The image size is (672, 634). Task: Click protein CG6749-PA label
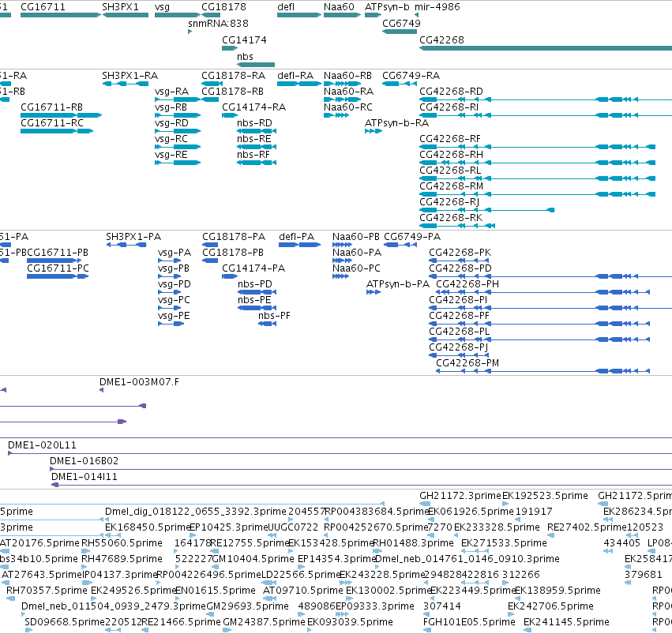(412, 237)
